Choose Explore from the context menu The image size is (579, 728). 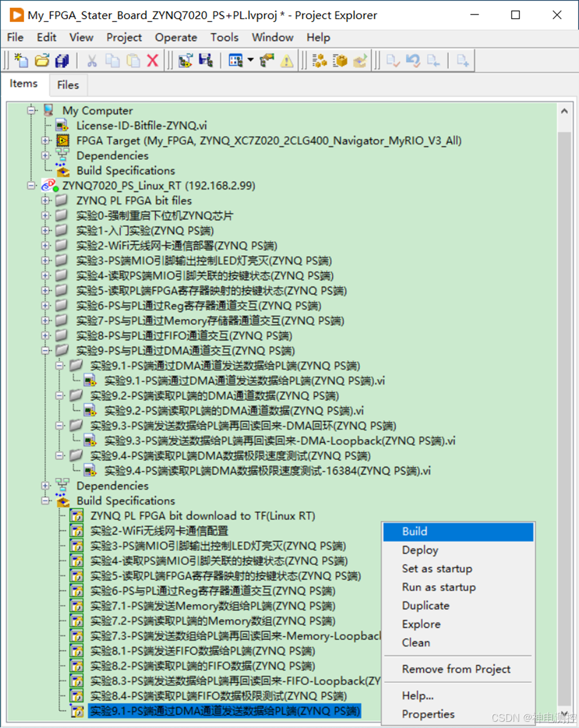point(458,624)
